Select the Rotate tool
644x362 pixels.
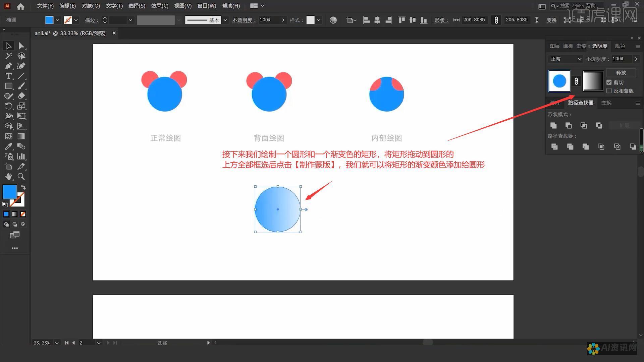(8, 106)
